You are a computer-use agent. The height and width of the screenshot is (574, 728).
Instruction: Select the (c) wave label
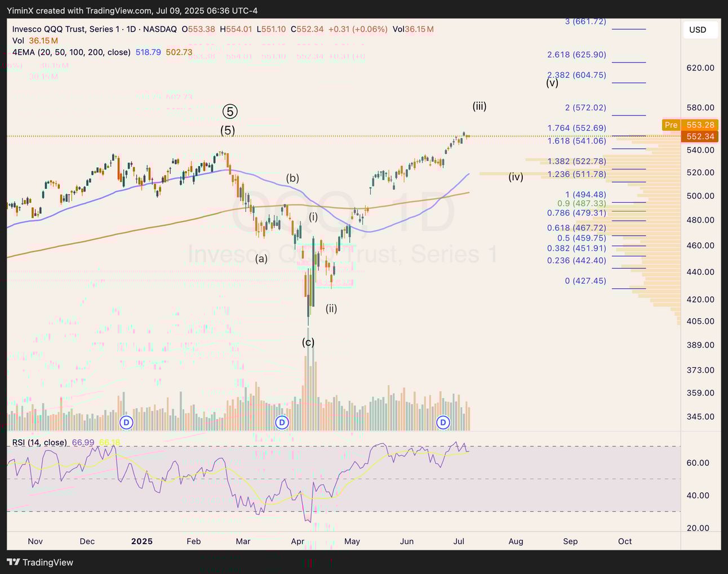coord(308,342)
